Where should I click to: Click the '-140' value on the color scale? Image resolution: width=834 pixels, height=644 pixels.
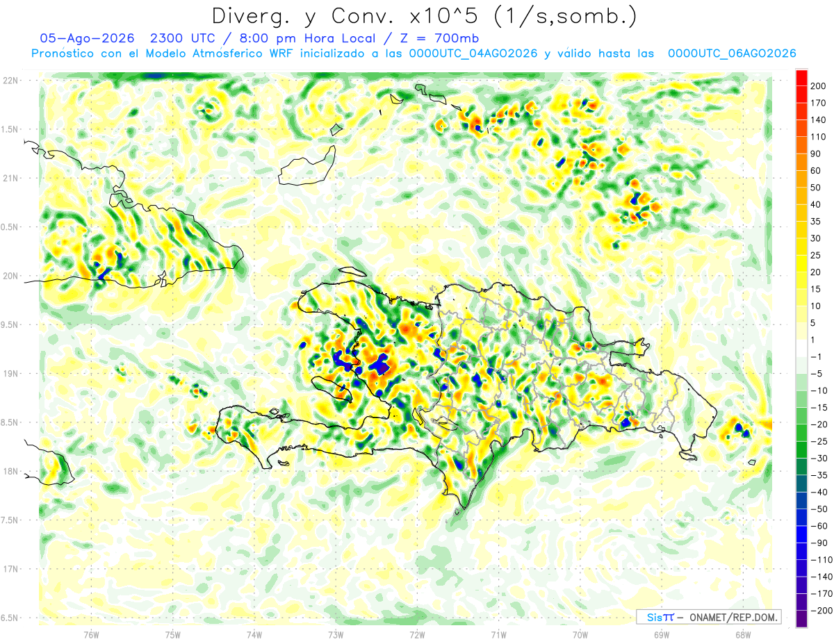[821, 577]
